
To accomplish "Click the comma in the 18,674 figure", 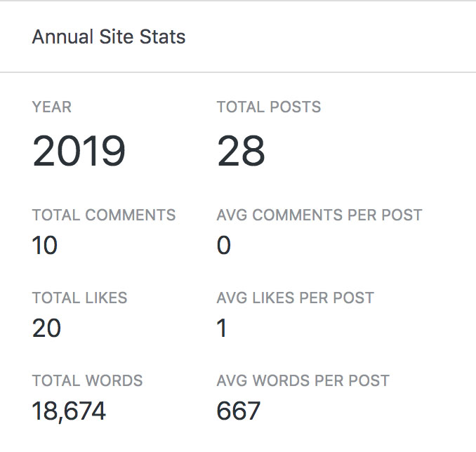I will coord(61,419).
